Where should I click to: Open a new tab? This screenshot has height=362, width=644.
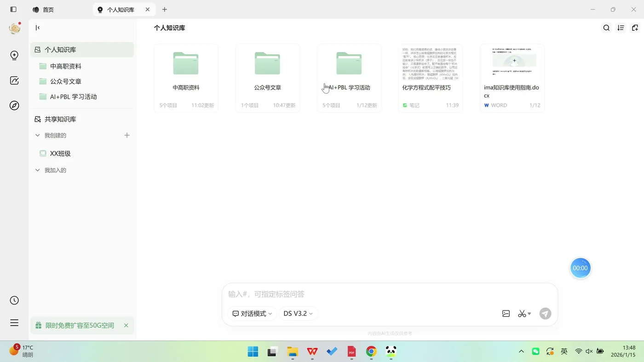[165, 9]
